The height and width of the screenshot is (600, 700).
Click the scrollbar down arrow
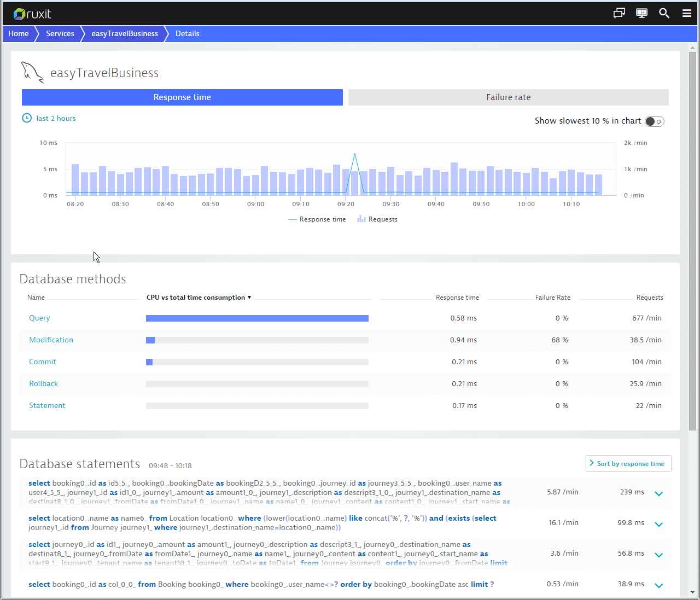[x=692, y=592]
